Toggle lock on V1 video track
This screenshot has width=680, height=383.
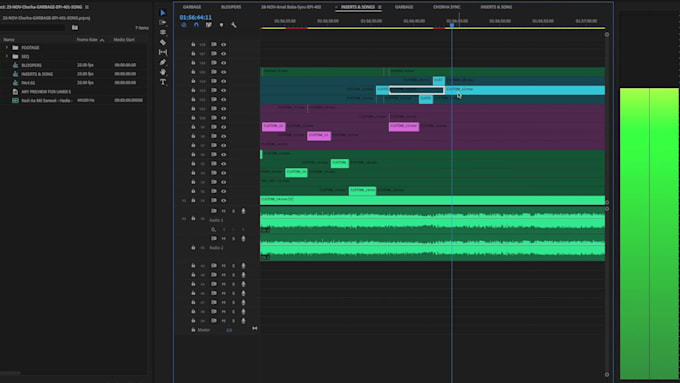(x=193, y=200)
